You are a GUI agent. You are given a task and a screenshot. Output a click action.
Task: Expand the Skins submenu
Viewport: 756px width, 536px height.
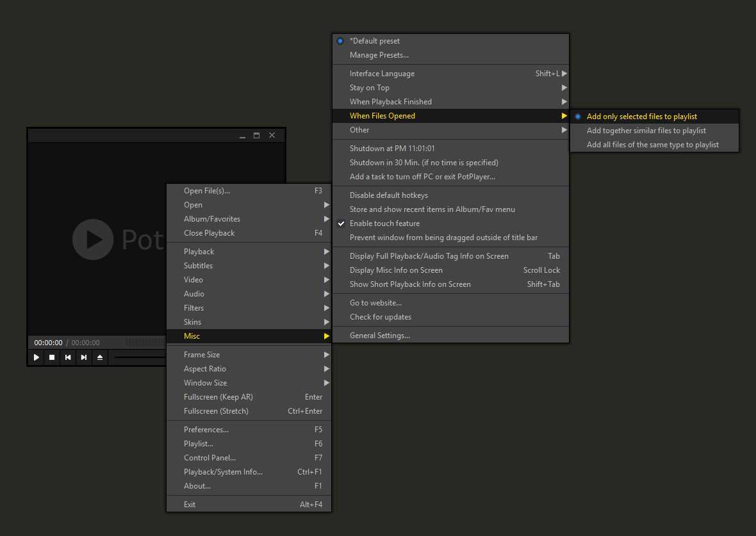tap(249, 322)
